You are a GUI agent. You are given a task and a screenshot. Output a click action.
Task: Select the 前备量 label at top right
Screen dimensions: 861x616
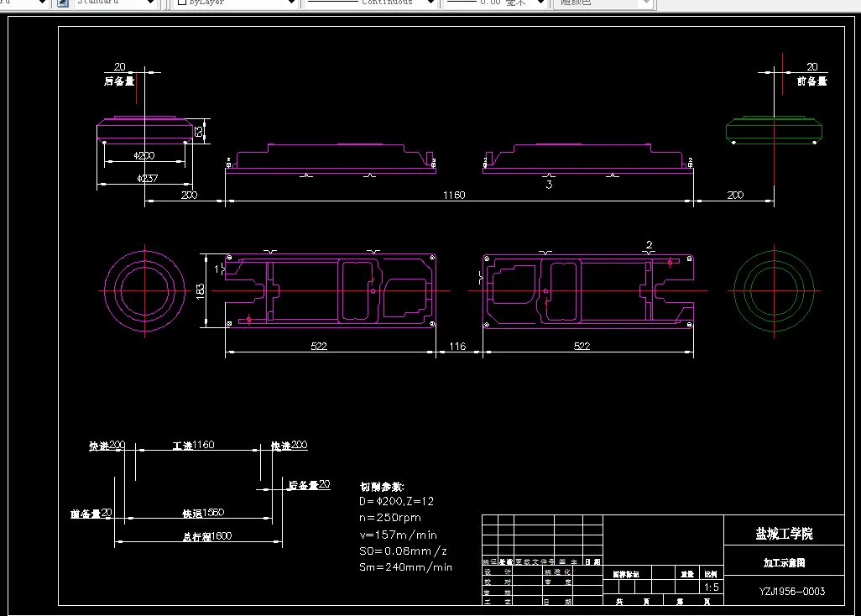pyautogui.click(x=812, y=81)
